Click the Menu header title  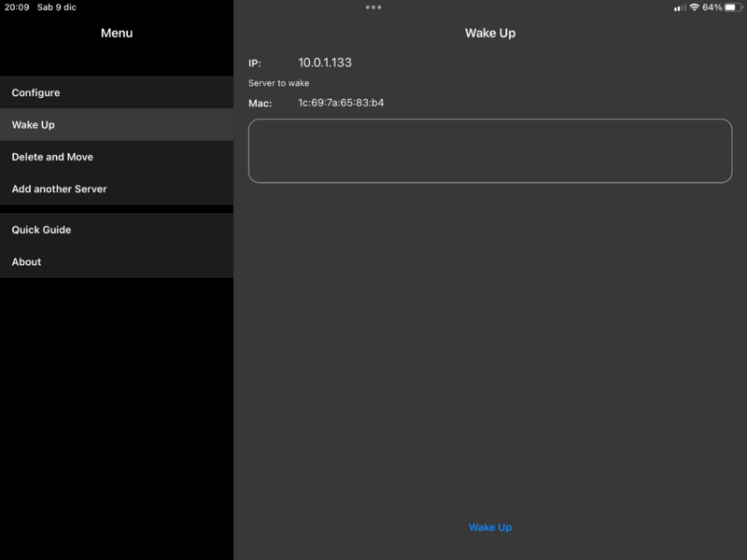(117, 33)
